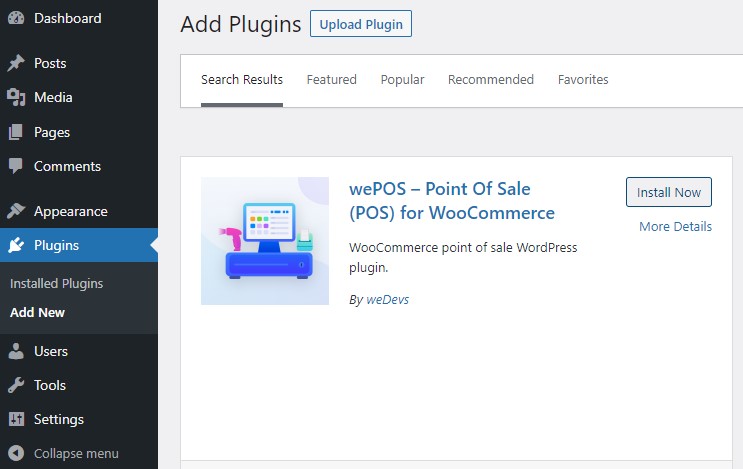Viewport: 743px width, 469px height.
Task: Open the Favorites tab
Action: point(583,80)
